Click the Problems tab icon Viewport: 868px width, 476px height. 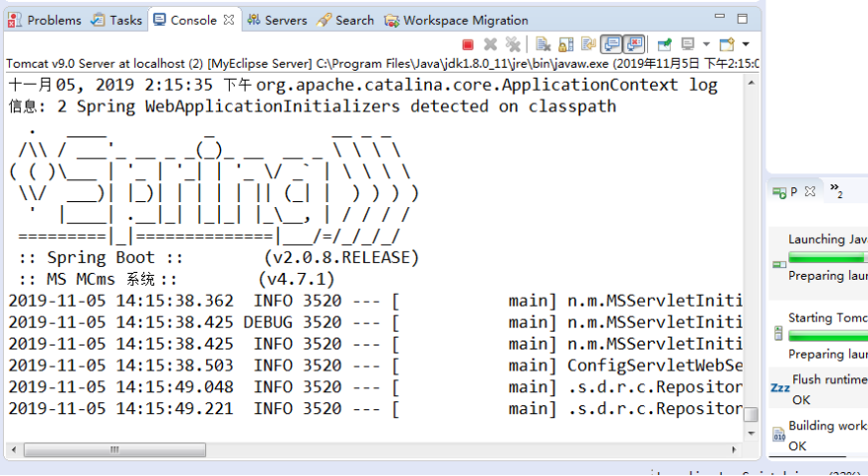tap(15, 21)
